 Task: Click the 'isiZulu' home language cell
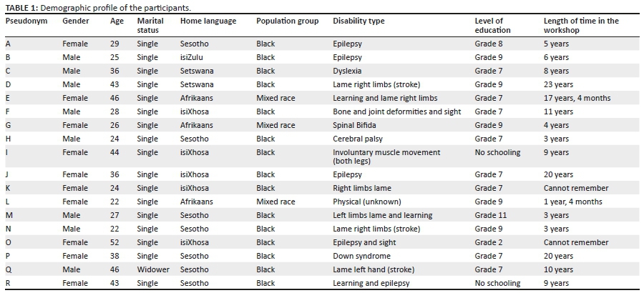192,58
